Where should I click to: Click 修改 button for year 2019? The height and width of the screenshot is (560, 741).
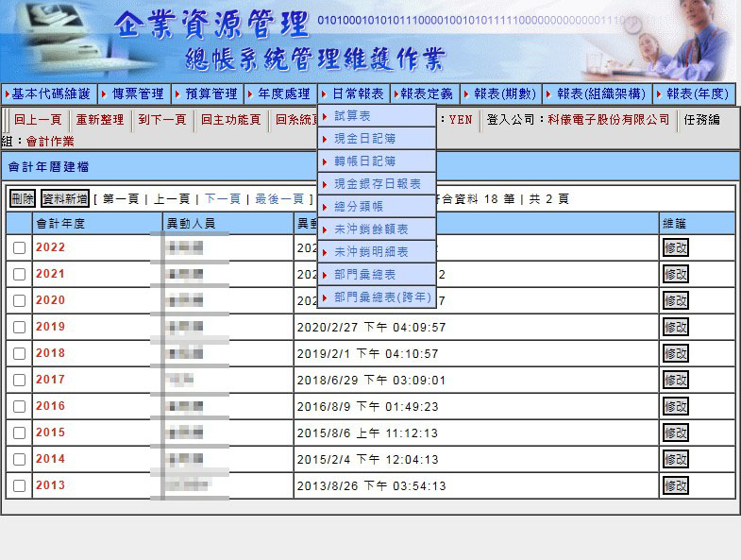(675, 327)
